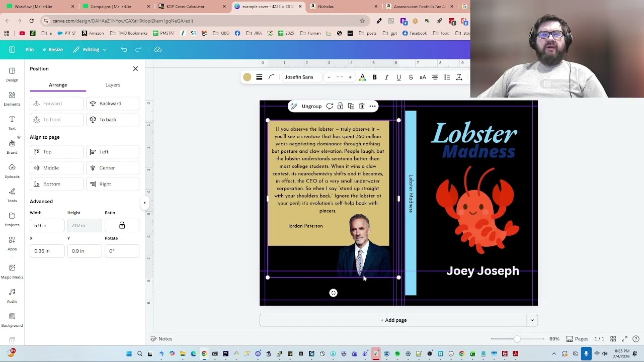Click the Width input field

coord(47,225)
